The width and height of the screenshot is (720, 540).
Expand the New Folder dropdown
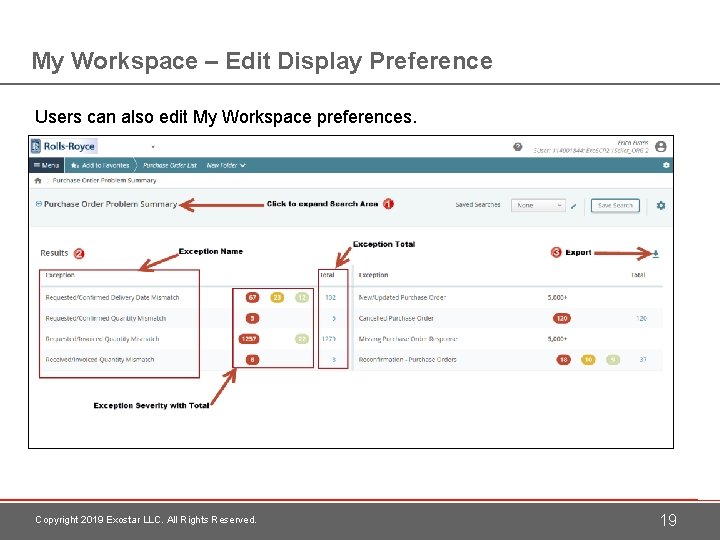pyautogui.click(x=226, y=165)
